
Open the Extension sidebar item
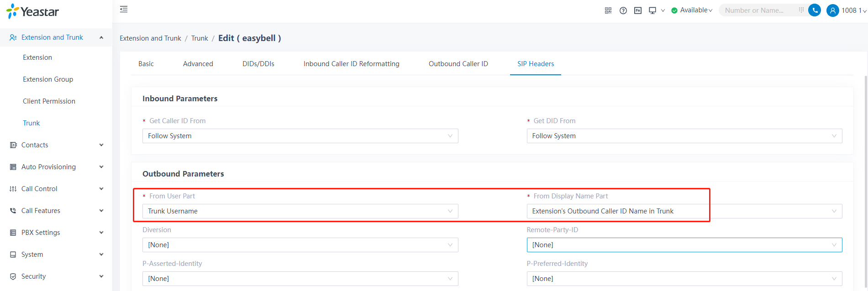click(x=37, y=57)
